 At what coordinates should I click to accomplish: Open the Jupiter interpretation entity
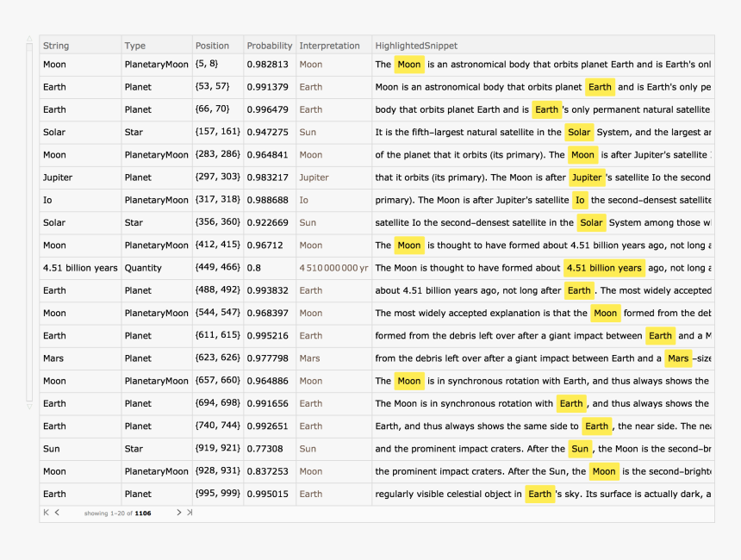click(314, 177)
